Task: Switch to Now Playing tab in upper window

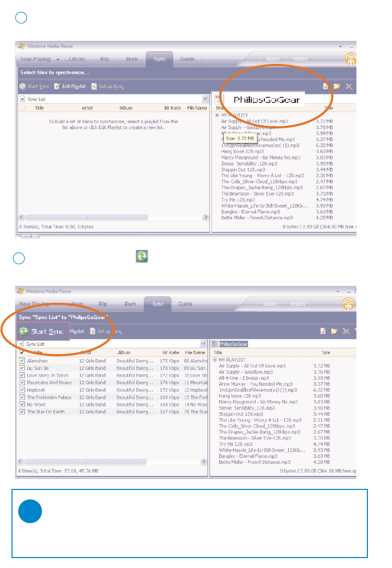Action: coord(36,59)
